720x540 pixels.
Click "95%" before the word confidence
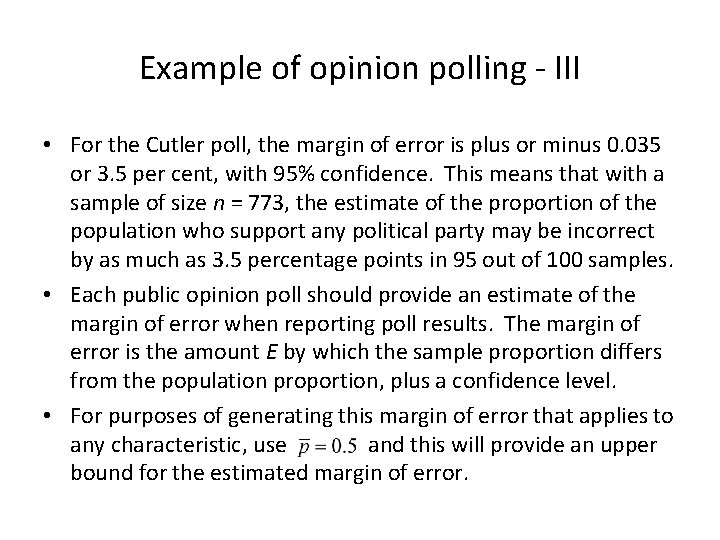pos(293,174)
